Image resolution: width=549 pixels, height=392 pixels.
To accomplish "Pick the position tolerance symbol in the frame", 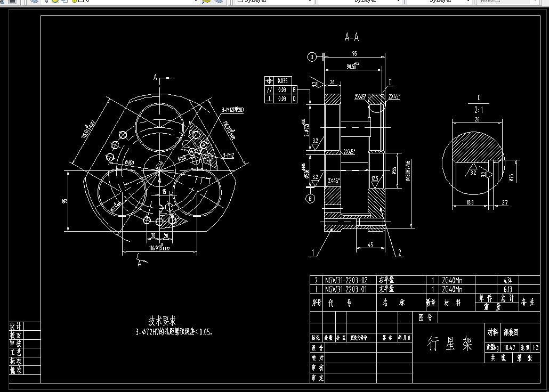I will pyautogui.click(x=269, y=81).
